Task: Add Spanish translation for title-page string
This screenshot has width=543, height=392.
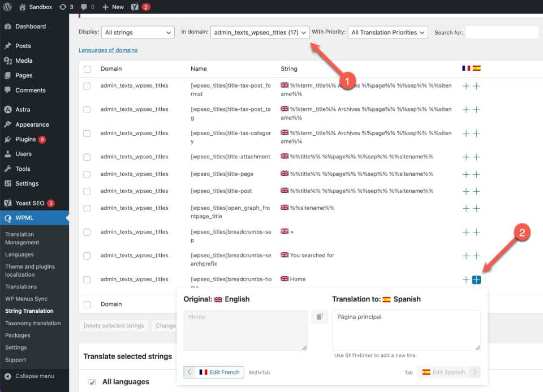Action: click(x=476, y=174)
